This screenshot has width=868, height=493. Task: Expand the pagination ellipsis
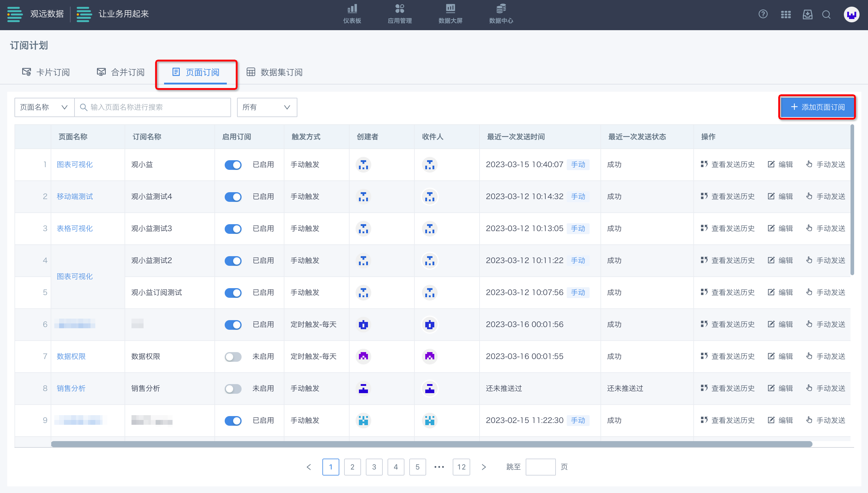coord(439,467)
